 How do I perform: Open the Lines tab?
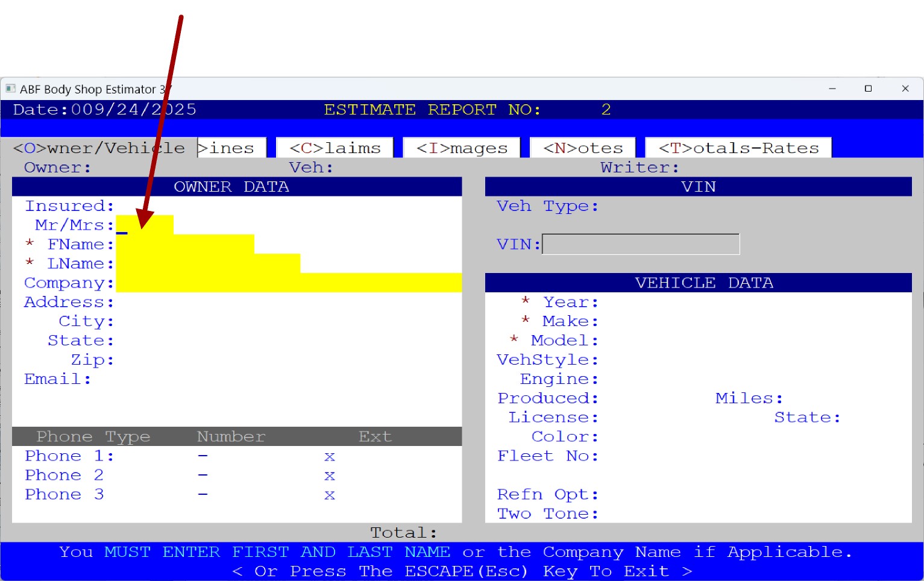(x=232, y=148)
